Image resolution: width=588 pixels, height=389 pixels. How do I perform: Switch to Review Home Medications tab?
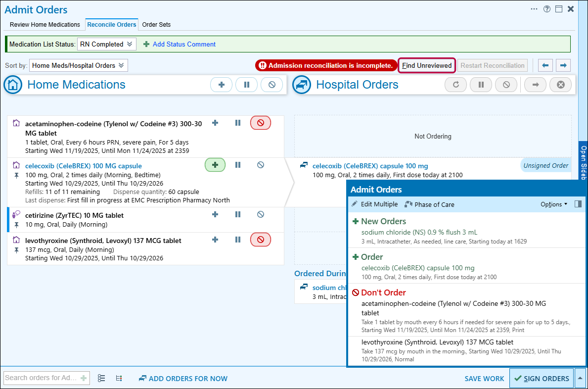click(x=45, y=24)
